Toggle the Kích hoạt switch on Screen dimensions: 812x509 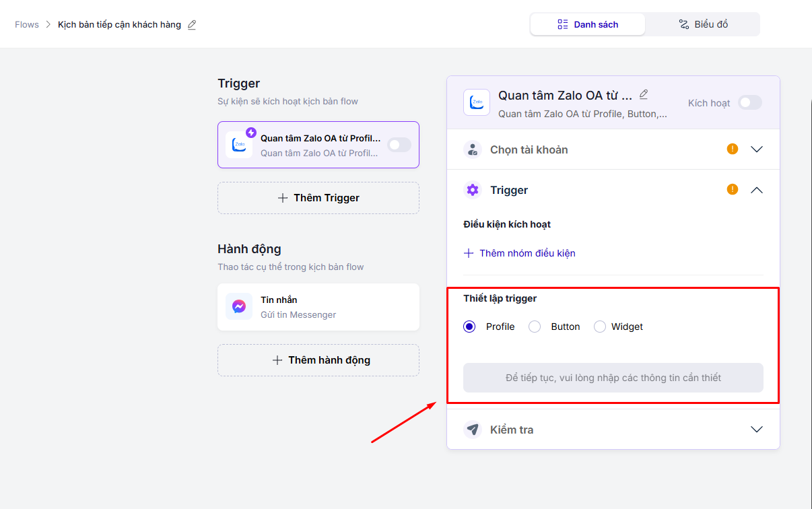[749, 102]
